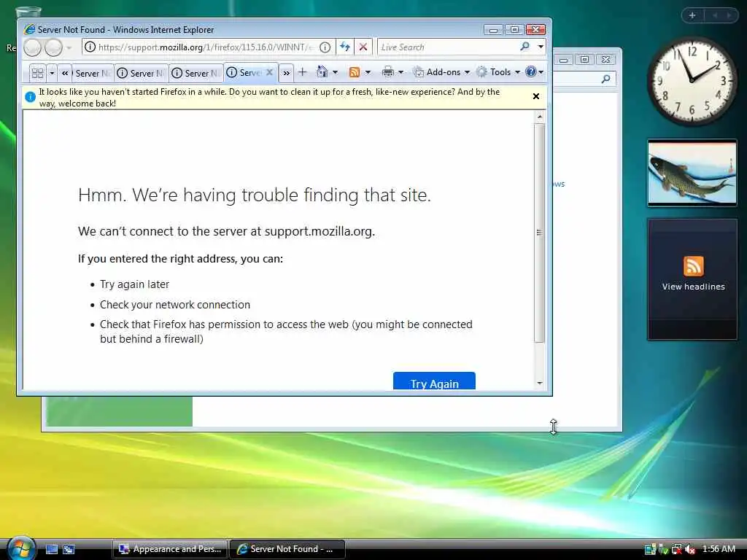Click the orange RSS Feeds toolbar icon

pyautogui.click(x=355, y=72)
